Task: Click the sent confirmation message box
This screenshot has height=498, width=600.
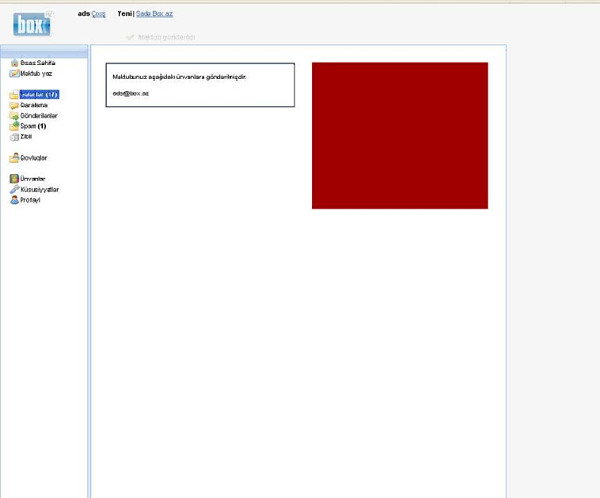Action: (x=200, y=84)
